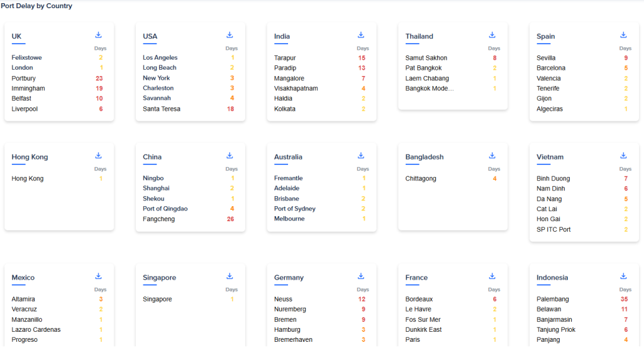Download Bangladesh port delay data

[x=492, y=156]
